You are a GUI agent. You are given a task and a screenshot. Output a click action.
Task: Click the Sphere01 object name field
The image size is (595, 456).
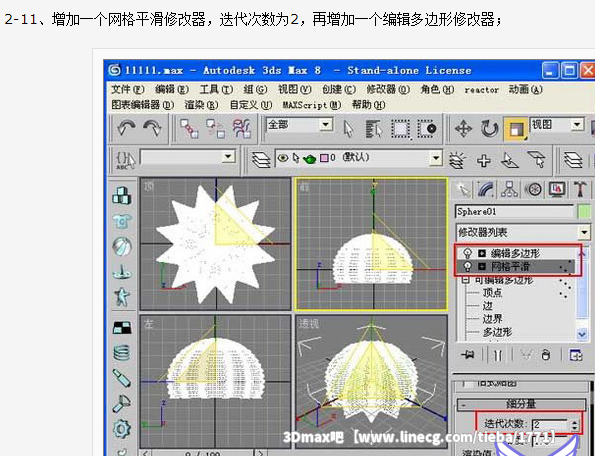tap(515, 211)
